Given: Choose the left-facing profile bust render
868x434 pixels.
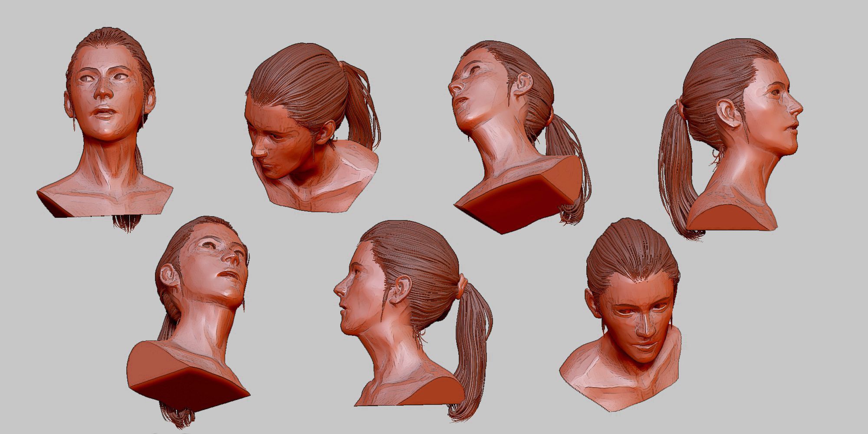Looking at the screenshot, I should tap(413, 321).
